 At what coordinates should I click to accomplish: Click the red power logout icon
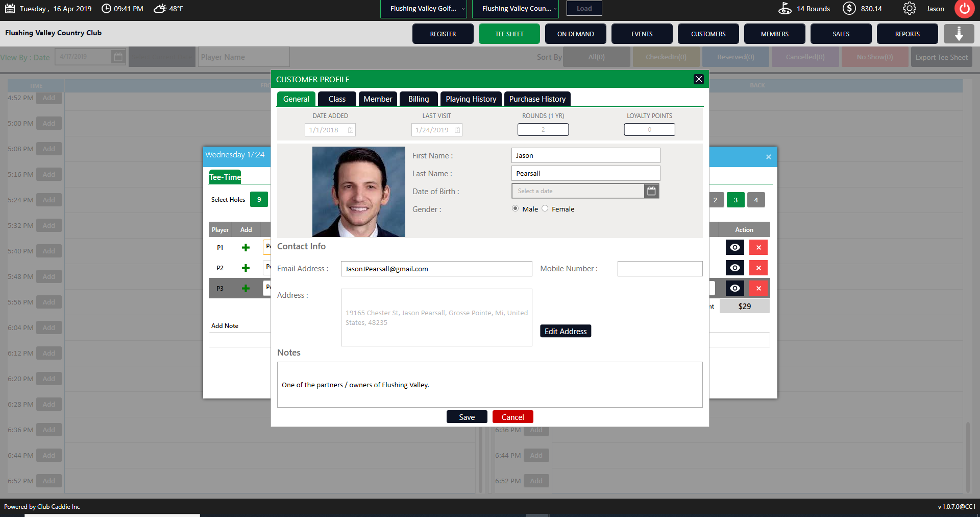pos(964,9)
